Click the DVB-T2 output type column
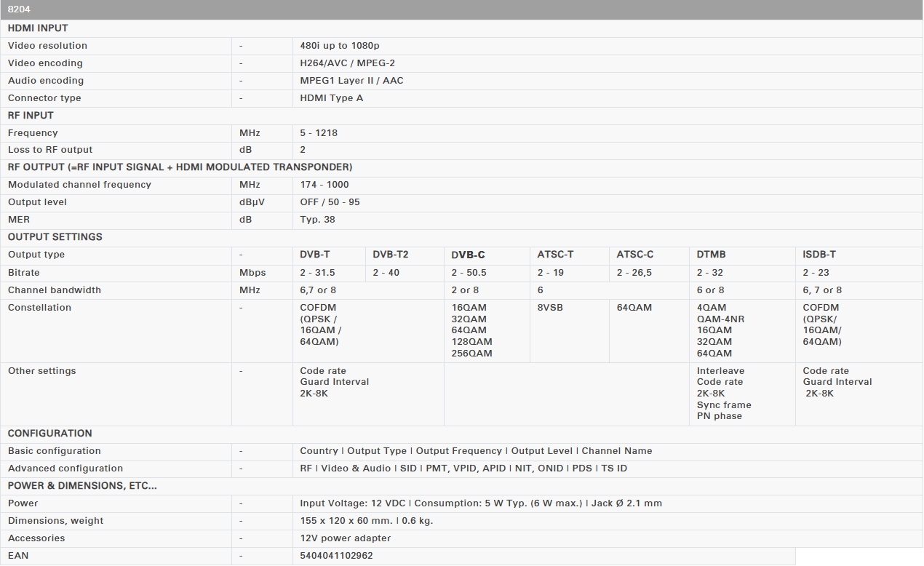 (391, 255)
